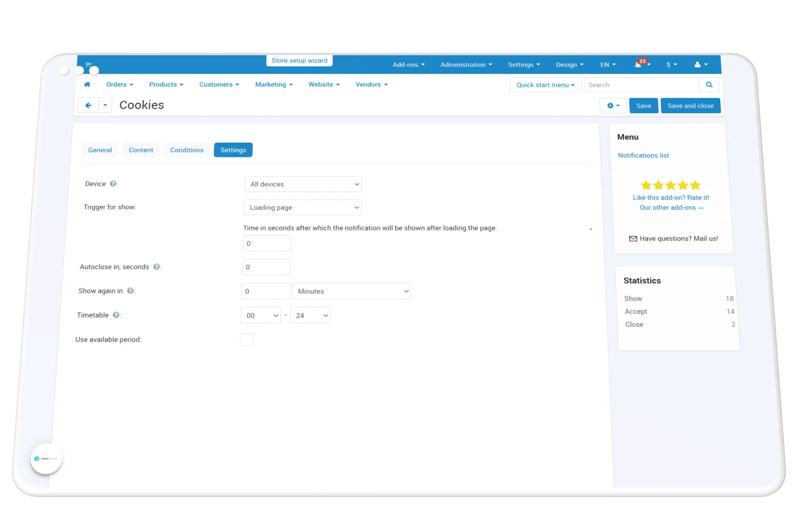Click the help icon next to Device
The width and height of the screenshot is (798, 532).
pyautogui.click(x=113, y=184)
